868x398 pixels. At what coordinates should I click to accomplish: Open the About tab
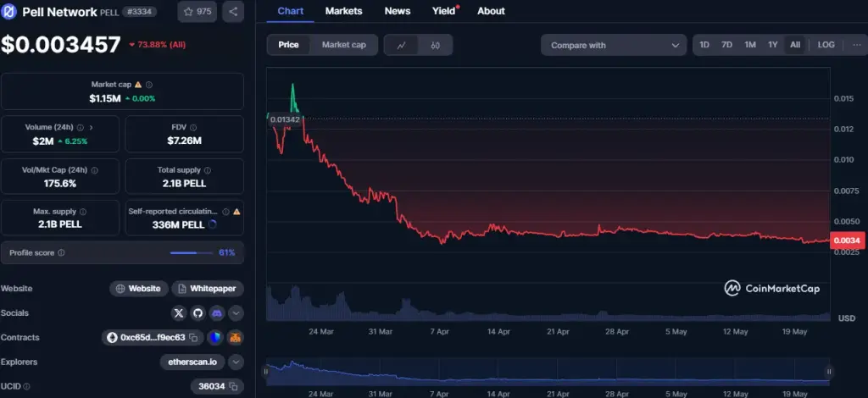pyautogui.click(x=491, y=11)
